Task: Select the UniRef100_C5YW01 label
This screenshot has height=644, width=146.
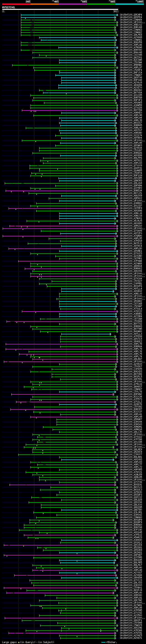Action: pyautogui.click(x=131, y=588)
